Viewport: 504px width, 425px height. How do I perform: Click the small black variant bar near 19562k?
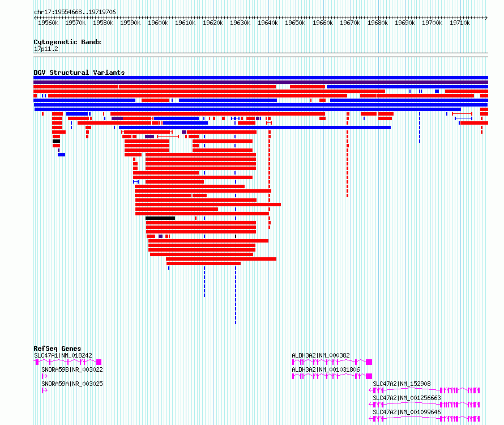56,141
